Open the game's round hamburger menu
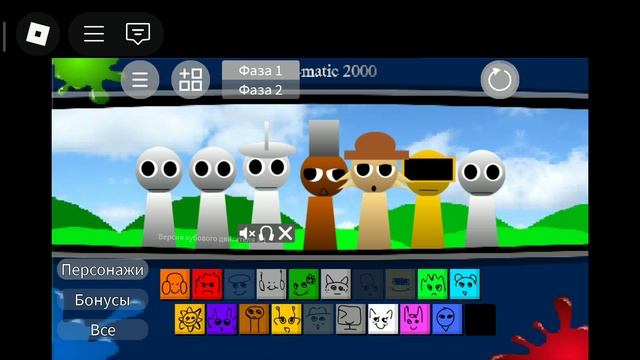640x360 pixels. (140, 80)
